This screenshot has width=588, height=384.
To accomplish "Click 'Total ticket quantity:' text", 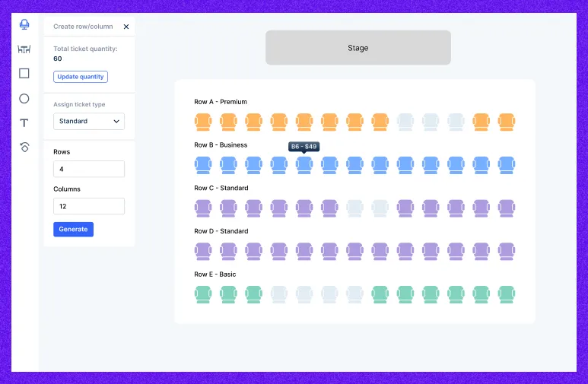I will click(x=85, y=49).
